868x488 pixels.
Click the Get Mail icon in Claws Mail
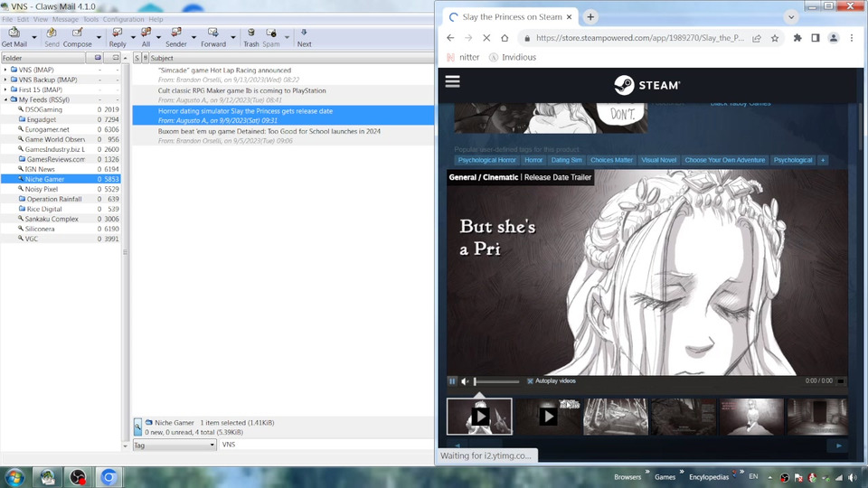click(x=14, y=33)
